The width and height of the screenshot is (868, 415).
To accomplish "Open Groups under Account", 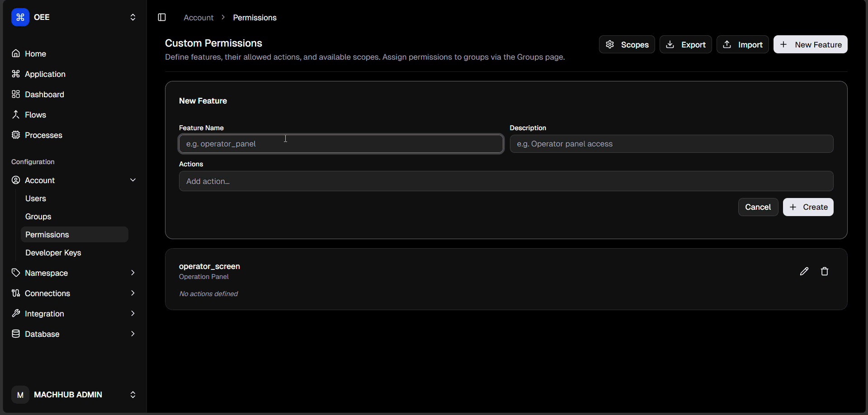I will [x=38, y=217].
